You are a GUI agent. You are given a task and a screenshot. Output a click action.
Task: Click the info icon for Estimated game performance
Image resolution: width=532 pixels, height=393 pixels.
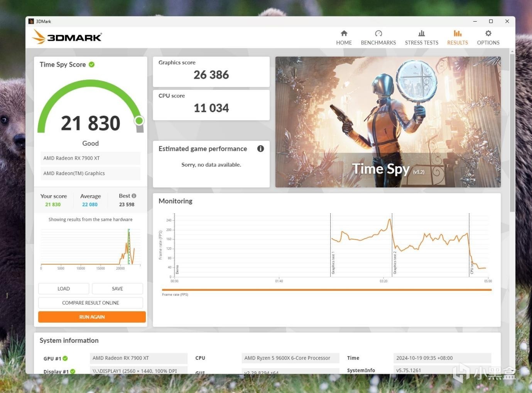pyautogui.click(x=261, y=148)
